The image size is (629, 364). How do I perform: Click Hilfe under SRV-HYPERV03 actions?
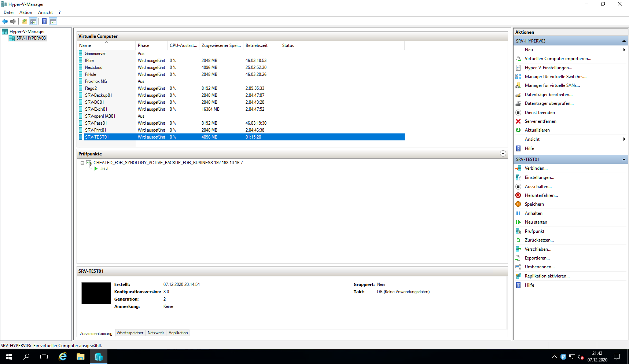pyautogui.click(x=529, y=148)
